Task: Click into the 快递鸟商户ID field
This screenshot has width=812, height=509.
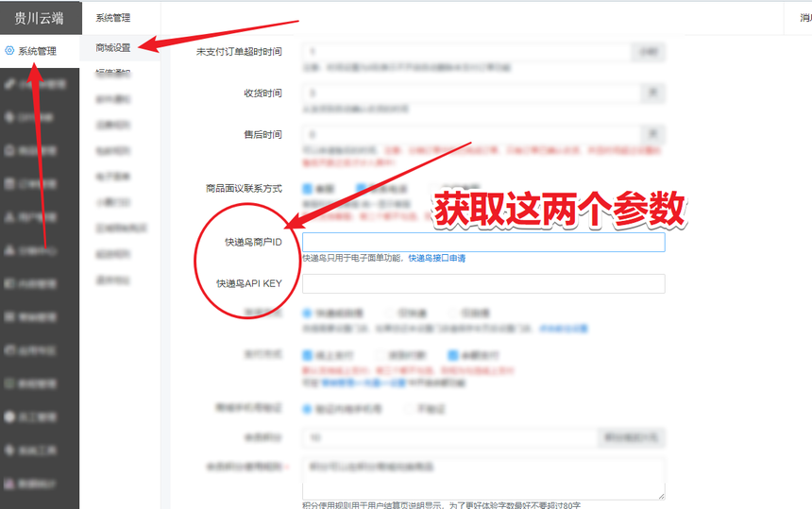Action: pos(483,243)
